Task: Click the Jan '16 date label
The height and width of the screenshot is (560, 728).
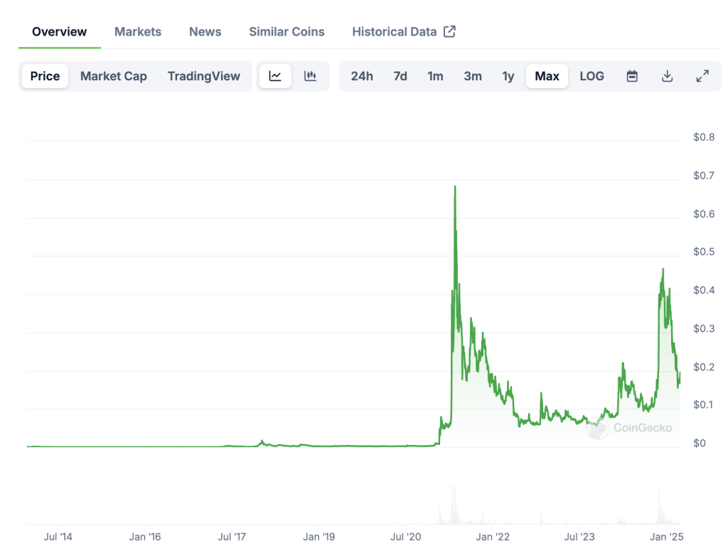Action: pos(145,537)
